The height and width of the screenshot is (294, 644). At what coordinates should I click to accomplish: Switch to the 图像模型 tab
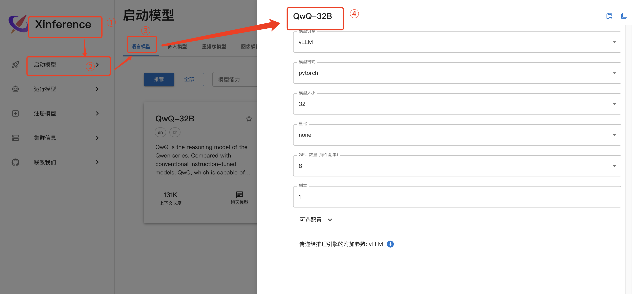(x=249, y=46)
